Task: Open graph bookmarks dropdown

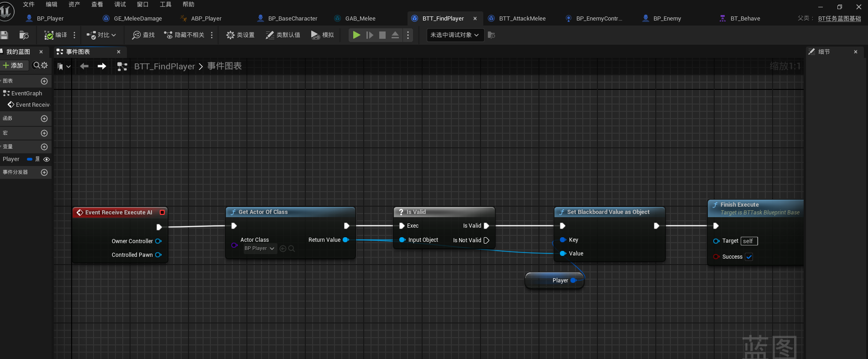Action: [x=64, y=67]
